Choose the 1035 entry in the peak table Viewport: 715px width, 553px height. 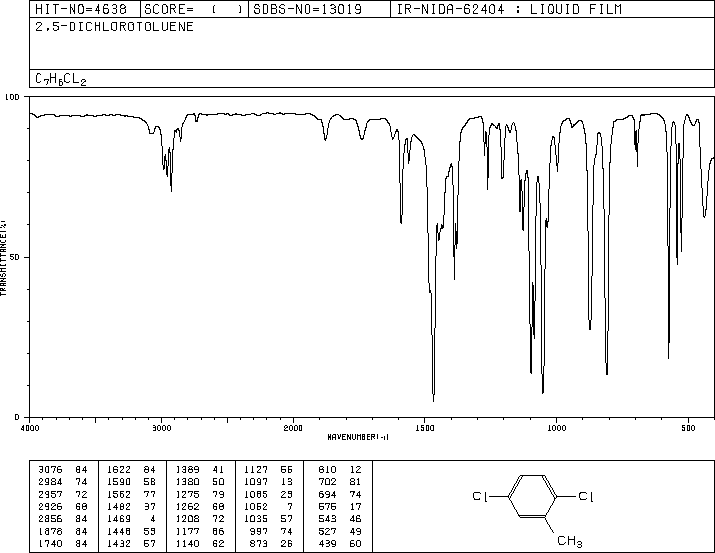[256, 519]
